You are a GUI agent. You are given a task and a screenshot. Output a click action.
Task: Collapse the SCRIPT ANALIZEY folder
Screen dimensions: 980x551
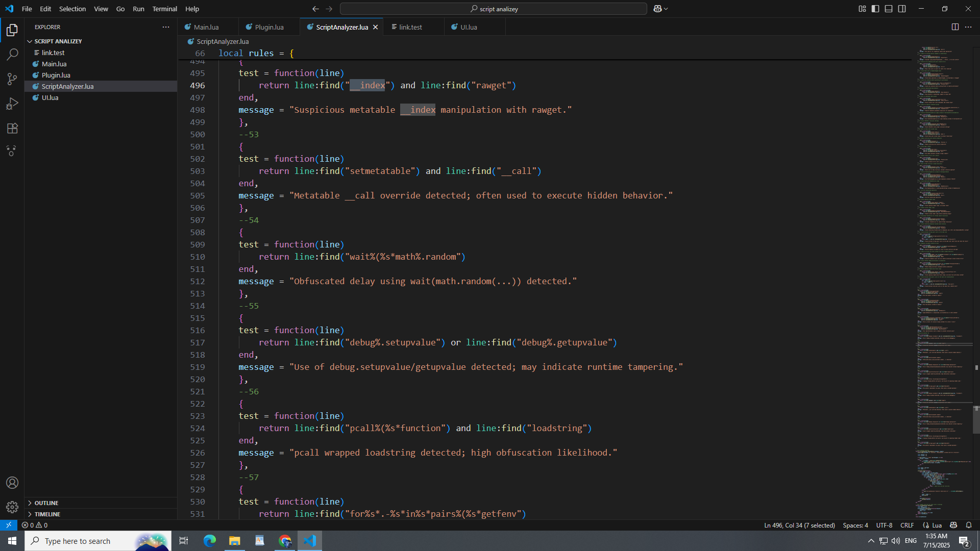click(58, 41)
